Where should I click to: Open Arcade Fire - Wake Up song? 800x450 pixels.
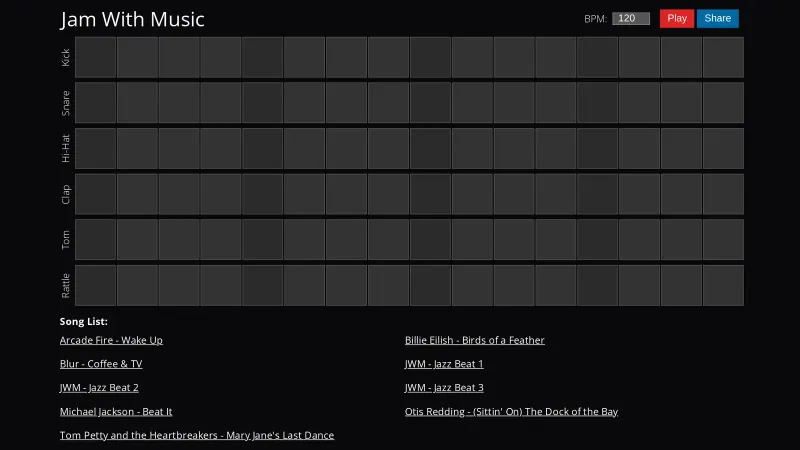(x=111, y=340)
